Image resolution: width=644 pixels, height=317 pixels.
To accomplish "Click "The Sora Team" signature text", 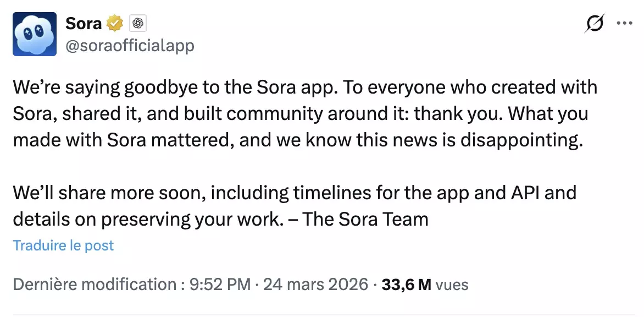I will pyautogui.click(x=365, y=219).
